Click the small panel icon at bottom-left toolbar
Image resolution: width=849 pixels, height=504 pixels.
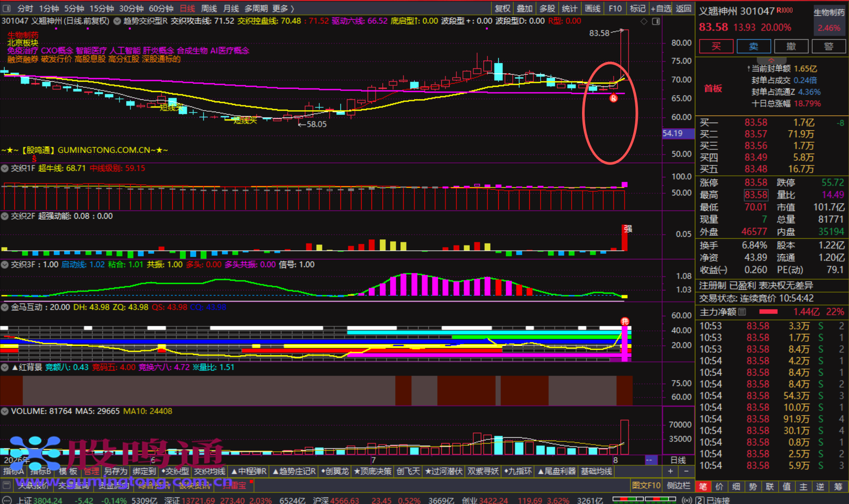tap(7, 485)
